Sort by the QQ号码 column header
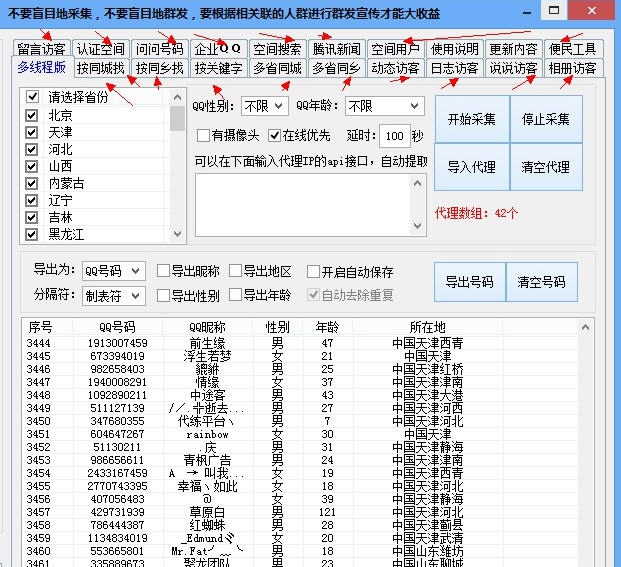 [x=117, y=327]
